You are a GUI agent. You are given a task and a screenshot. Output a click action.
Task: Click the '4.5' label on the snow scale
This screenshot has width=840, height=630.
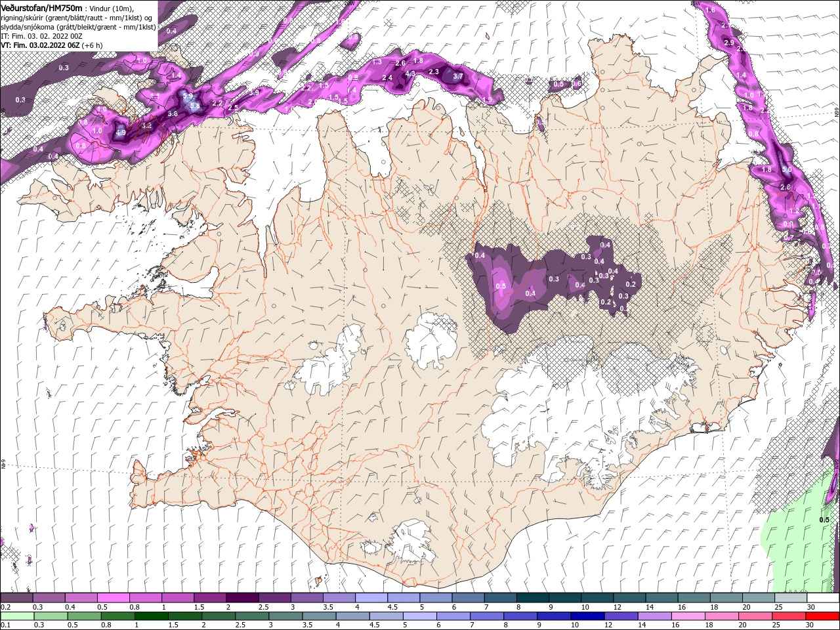(392, 607)
